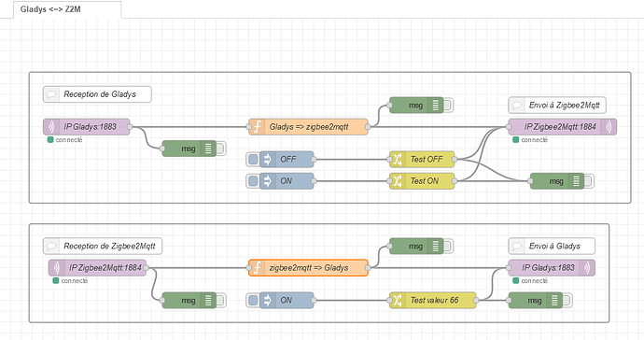Toggle debug output of msg node under IP Gladys:1883 input
The image size is (644, 340).
[220, 149]
